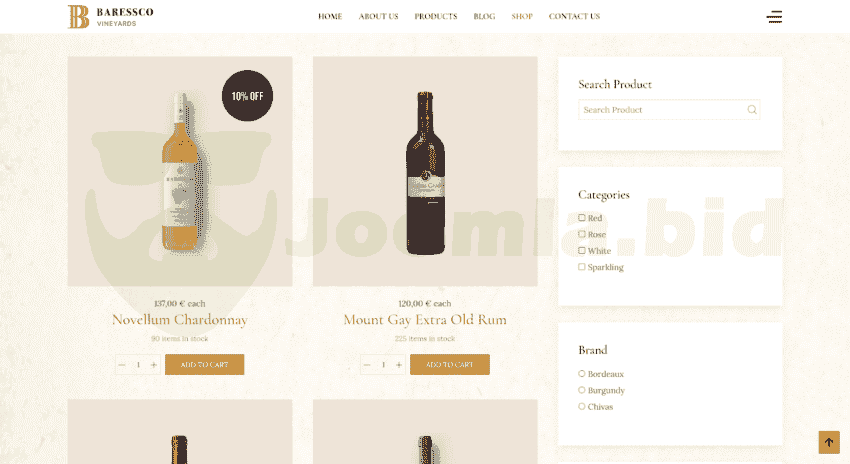
Task: Go to the Blog page
Action: [x=484, y=16]
